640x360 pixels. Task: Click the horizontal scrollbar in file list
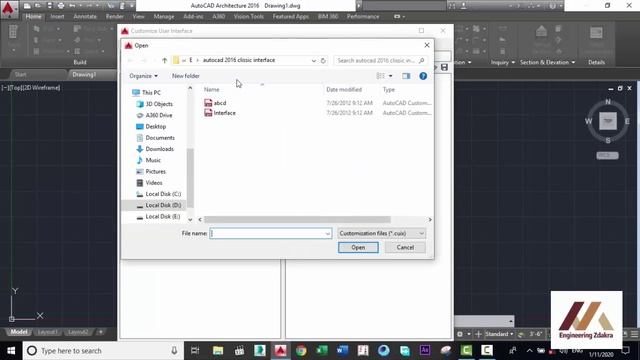coord(297,220)
